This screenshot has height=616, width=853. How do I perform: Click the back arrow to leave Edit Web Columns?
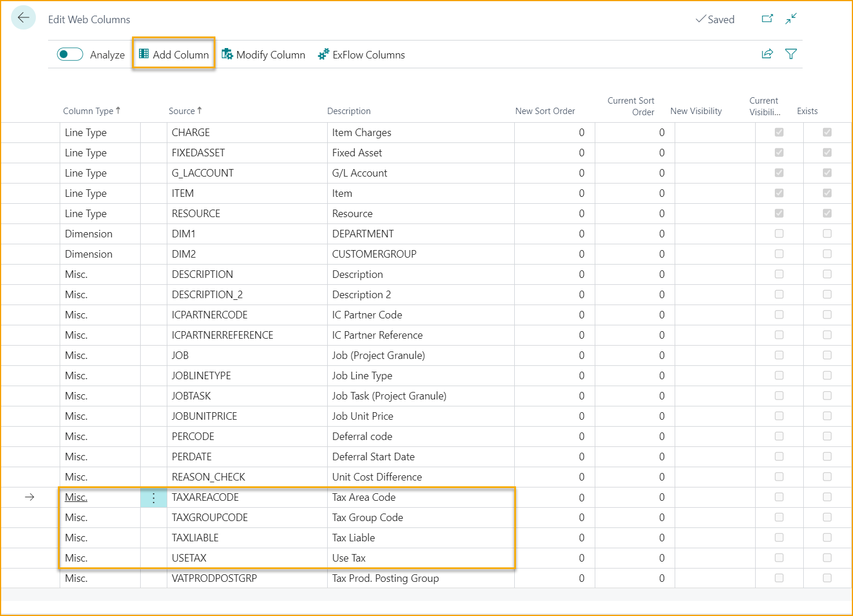[23, 17]
